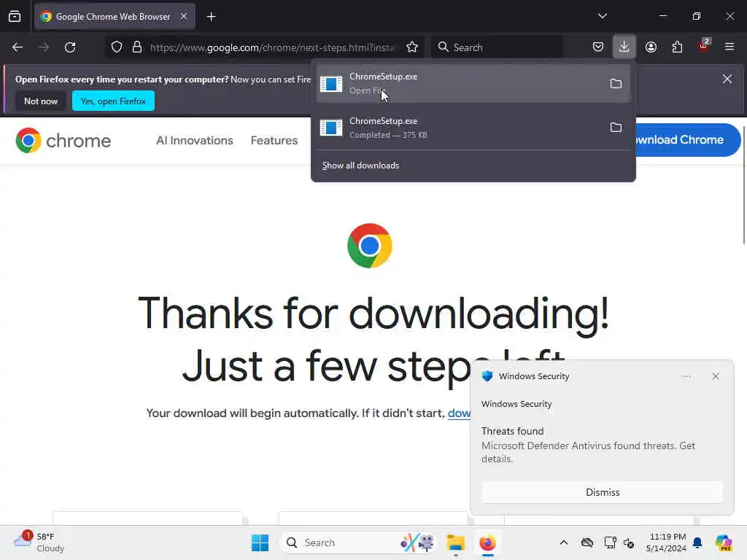Open Firefox View tab list icon
Image resolution: width=747 pixels, height=560 pixels.
coord(15,16)
